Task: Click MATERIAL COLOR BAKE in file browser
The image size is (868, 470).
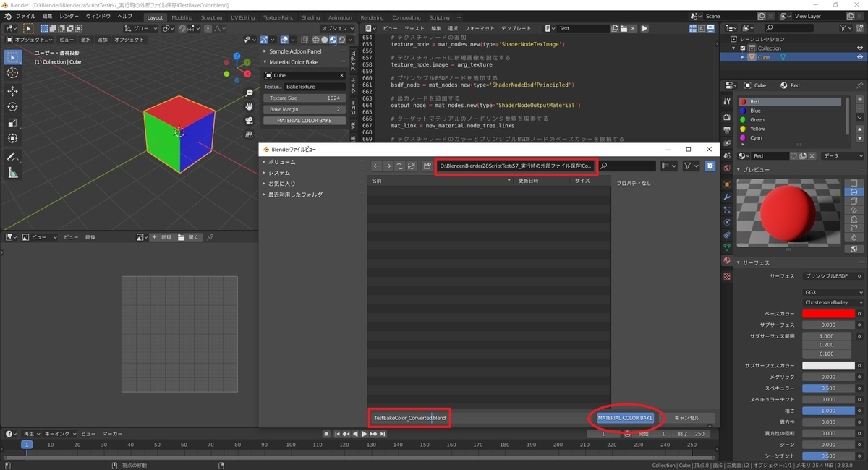Action: (625, 418)
